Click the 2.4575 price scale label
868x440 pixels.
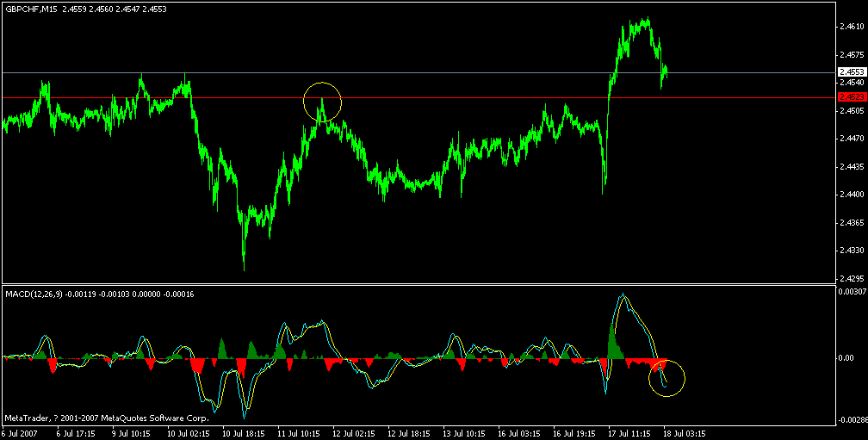coord(850,55)
